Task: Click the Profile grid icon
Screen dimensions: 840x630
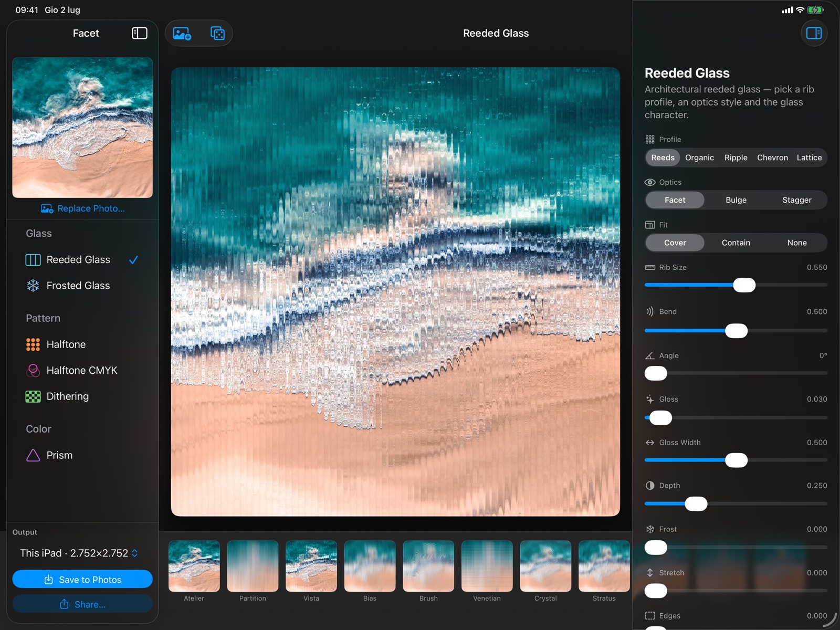Action: point(650,140)
